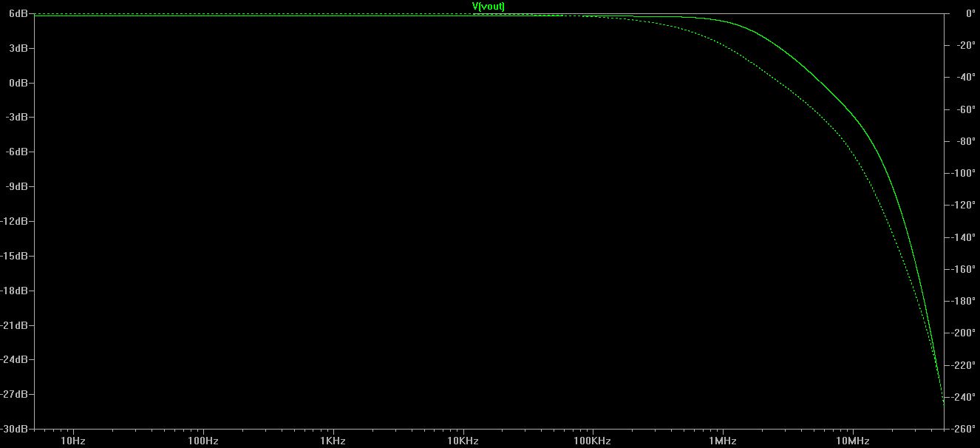Click the -27dB magnitude axis label

point(15,394)
